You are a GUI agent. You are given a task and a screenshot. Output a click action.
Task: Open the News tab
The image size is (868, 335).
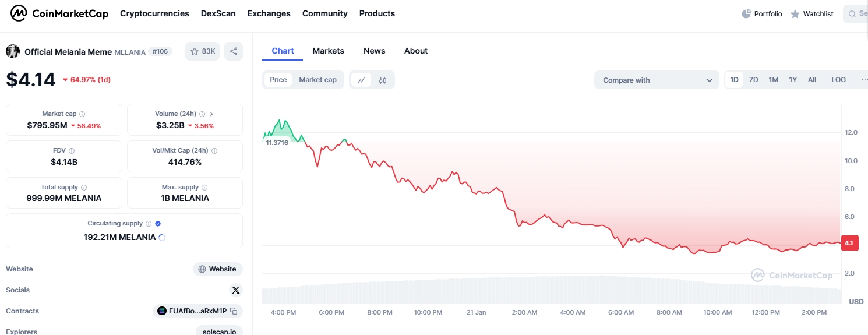[375, 51]
